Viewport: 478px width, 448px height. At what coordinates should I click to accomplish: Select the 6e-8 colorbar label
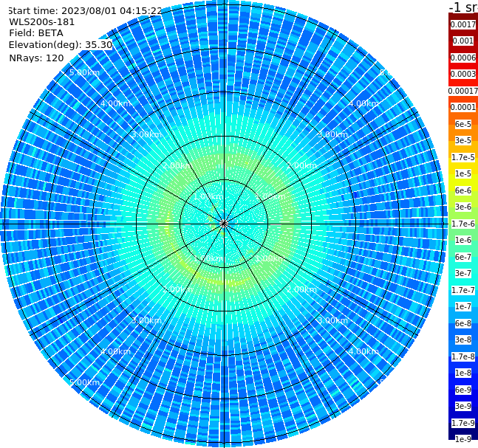(463, 323)
